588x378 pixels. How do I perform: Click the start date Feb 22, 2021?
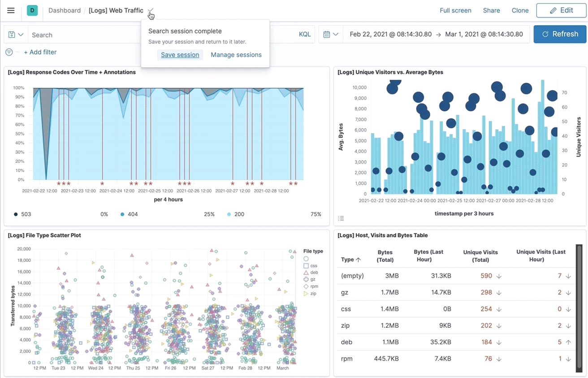click(390, 34)
